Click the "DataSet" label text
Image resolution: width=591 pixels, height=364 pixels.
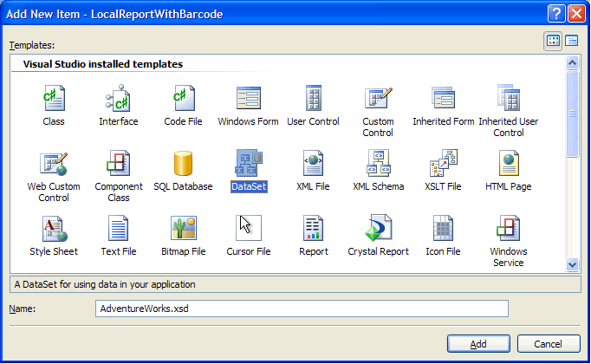(x=250, y=186)
